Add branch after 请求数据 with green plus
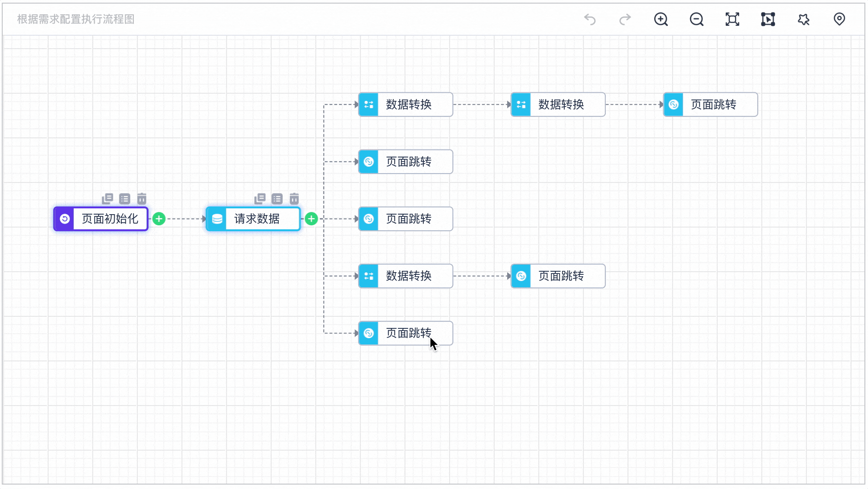868x489 pixels. point(311,219)
